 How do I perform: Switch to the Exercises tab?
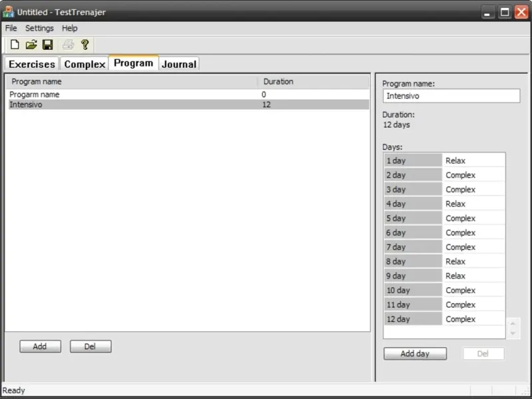[32, 64]
